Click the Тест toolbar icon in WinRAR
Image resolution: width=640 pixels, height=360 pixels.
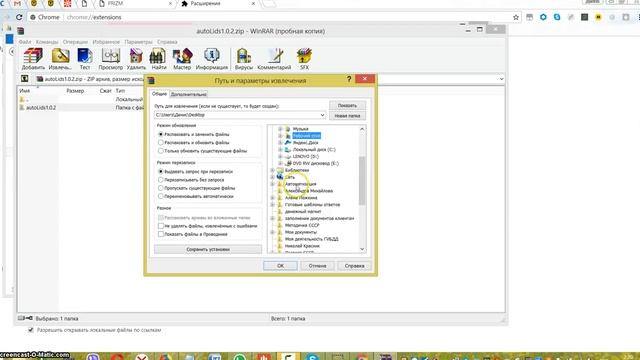pyautogui.click(x=84, y=59)
